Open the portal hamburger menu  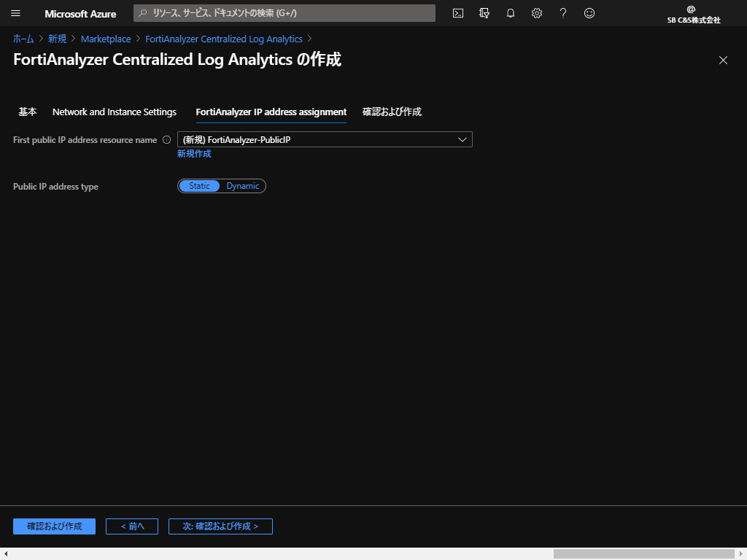(x=15, y=13)
